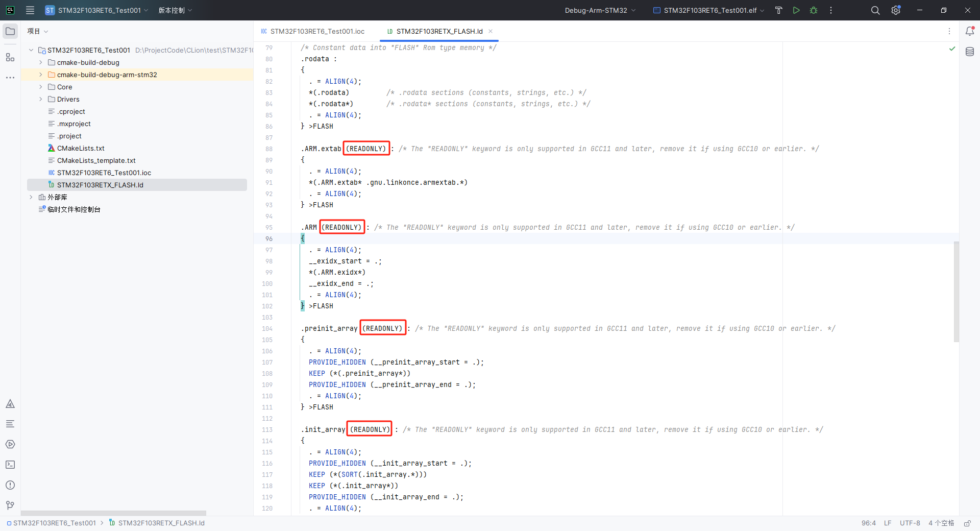Click READONLY keyword on .init_array line
The image size is (980, 531).
[370, 429]
